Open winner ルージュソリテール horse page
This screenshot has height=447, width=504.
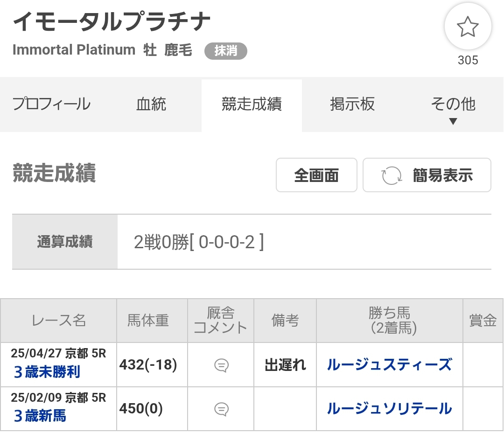[x=390, y=408]
